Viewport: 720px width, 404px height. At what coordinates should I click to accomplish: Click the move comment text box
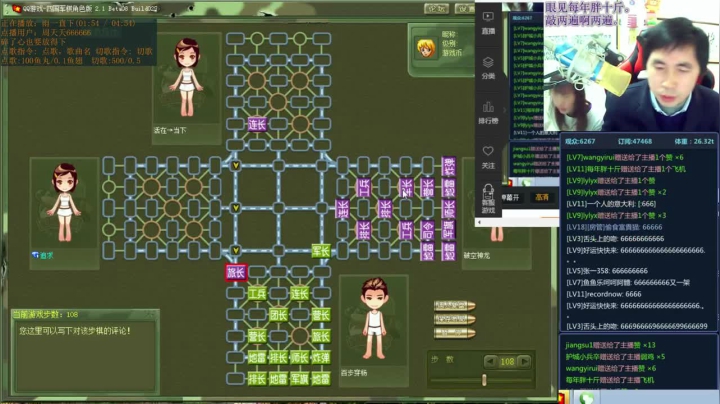click(x=85, y=356)
